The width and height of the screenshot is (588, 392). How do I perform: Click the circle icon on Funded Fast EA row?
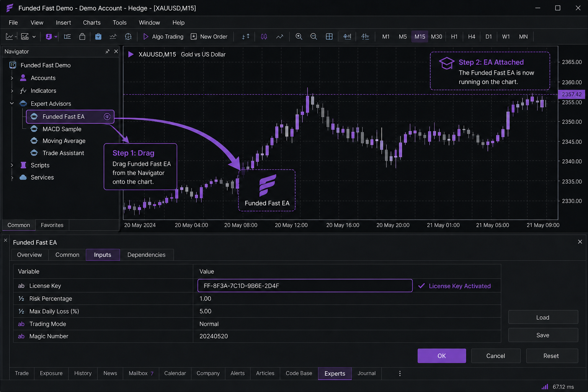(107, 117)
